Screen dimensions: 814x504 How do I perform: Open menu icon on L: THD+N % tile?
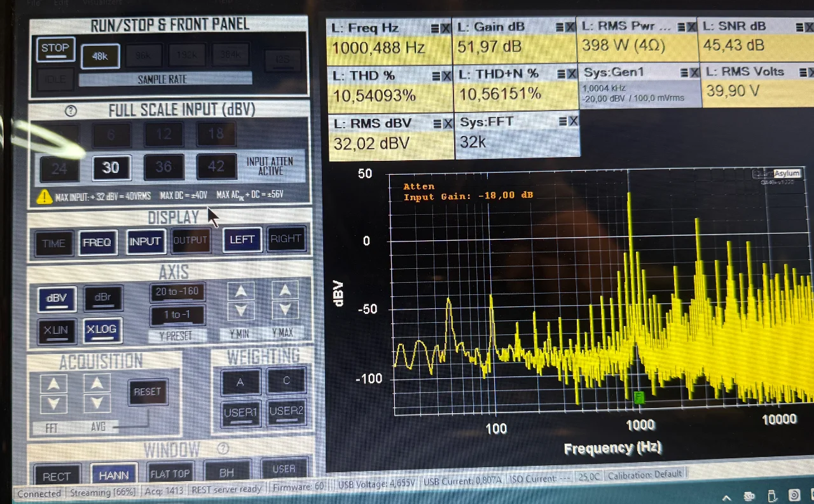(560, 75)
